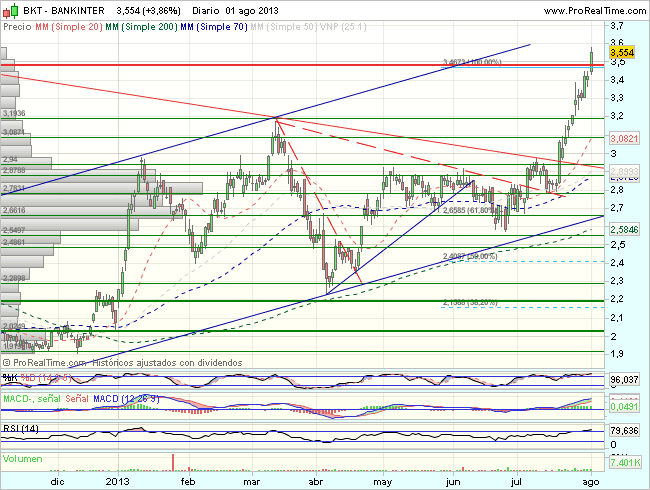Click the yellow 3,554 current price tag
650x490 pixels.
[622, 52]
